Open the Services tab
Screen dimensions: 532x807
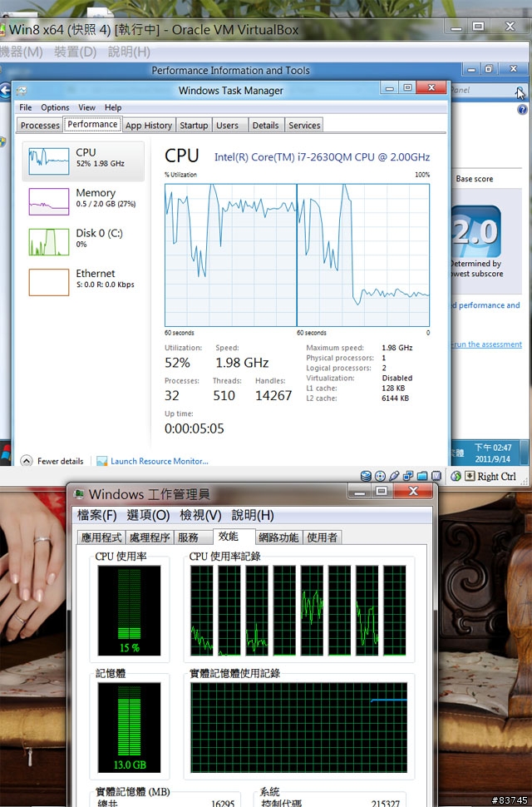point(304,125)
